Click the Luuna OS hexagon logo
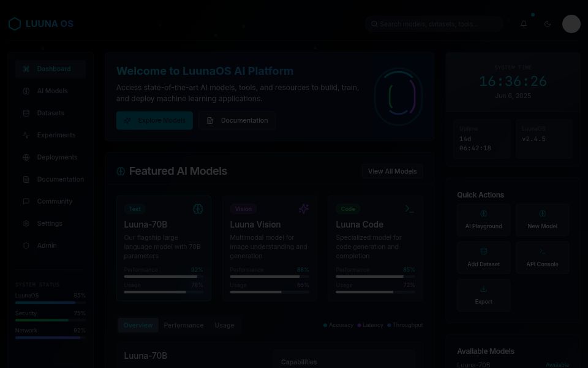This screenshot has height=368, width=588. (x=15, y=24)
